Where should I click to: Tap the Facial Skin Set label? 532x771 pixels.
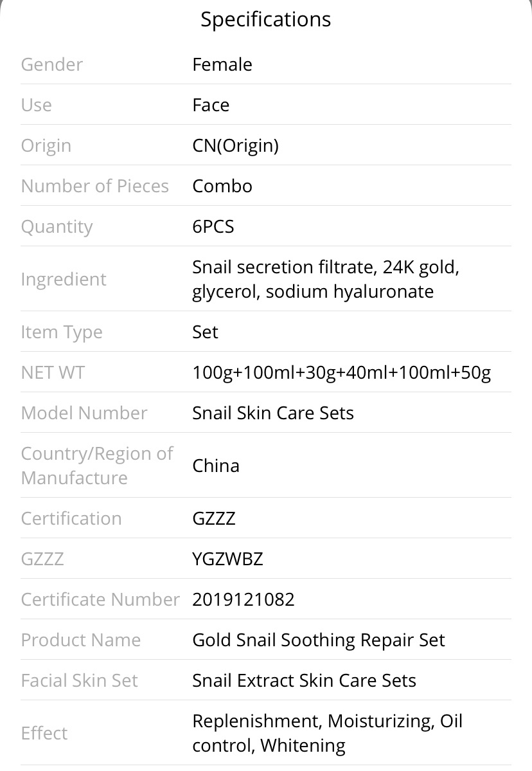[x=79, y=680]
